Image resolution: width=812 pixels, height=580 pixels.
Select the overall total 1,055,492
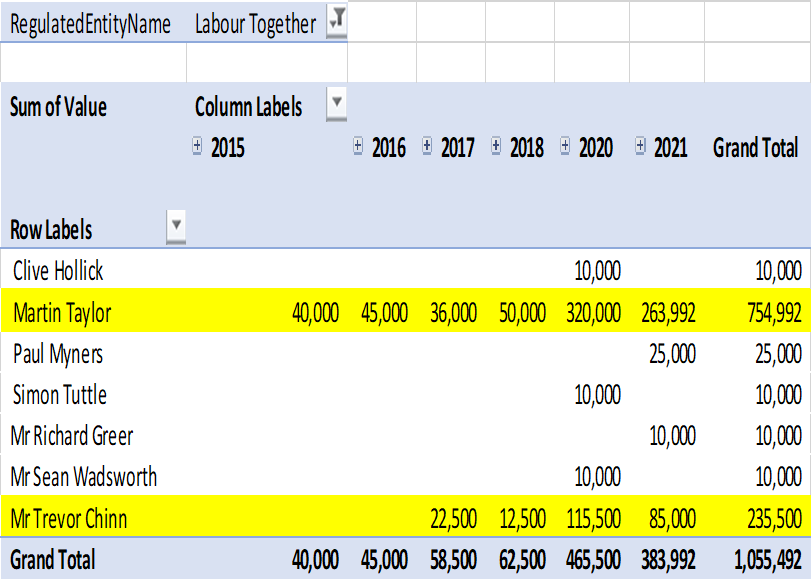tap(768, 560)
